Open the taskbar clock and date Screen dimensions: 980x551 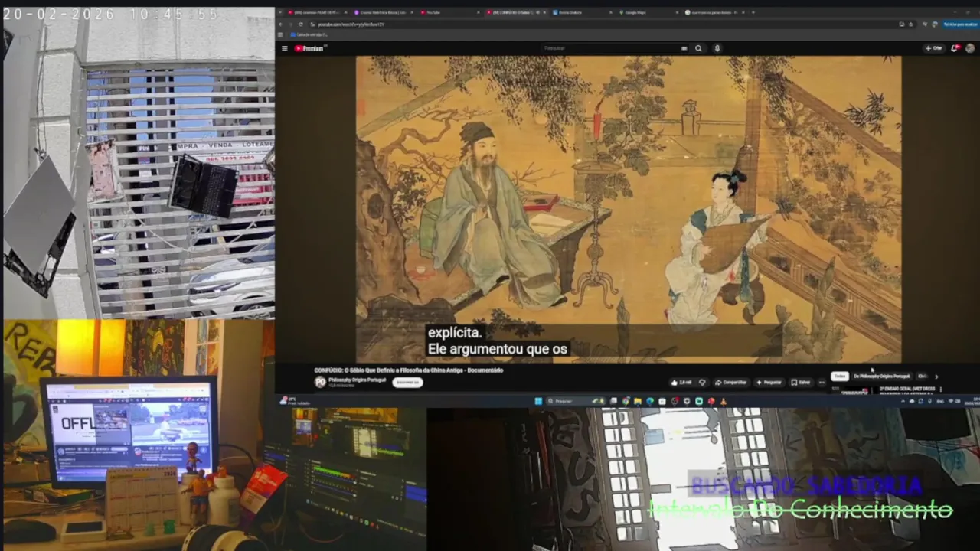(973, 401)
